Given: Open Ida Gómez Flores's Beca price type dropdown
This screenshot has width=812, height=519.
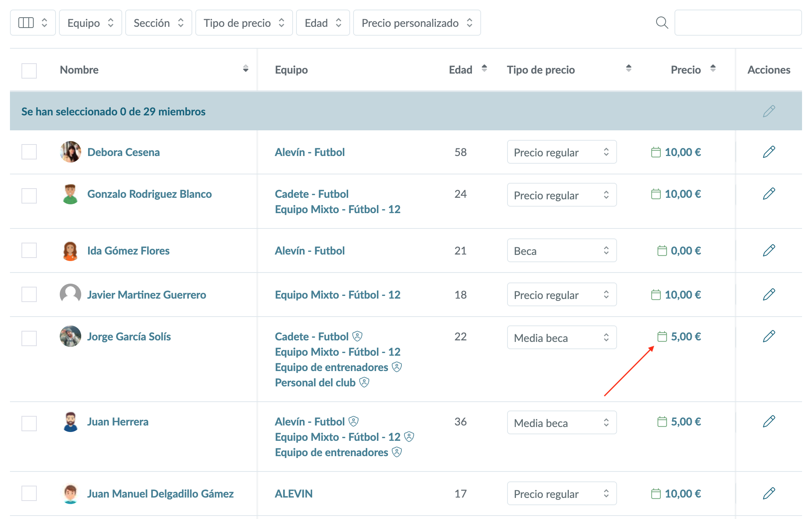Looking at the screenshot, I should click(x=562, y=251).
